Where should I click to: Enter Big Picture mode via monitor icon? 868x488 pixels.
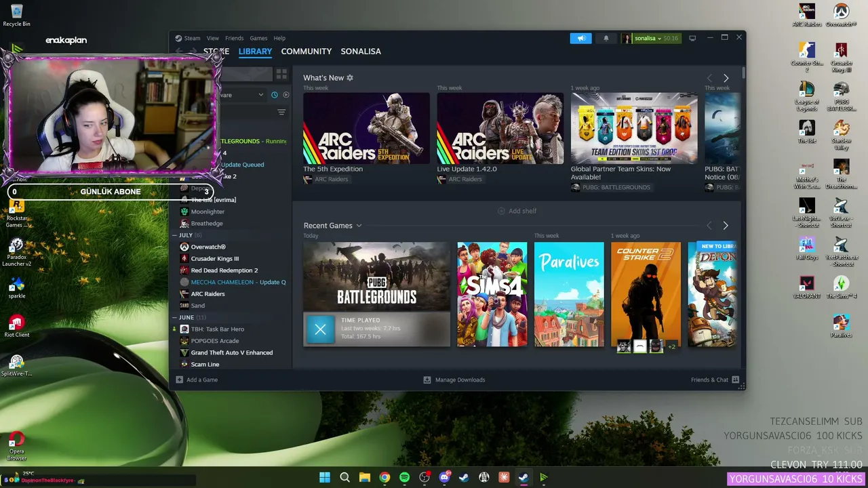[692, 38]
